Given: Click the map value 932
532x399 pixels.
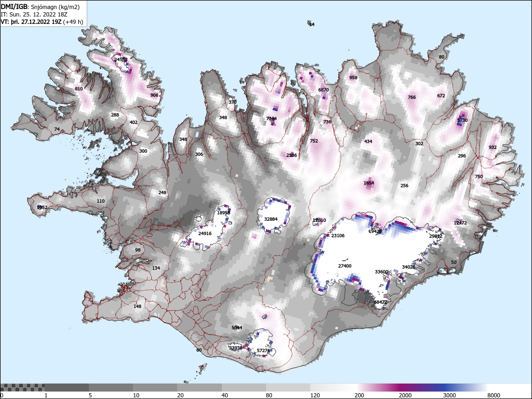Looking at the screenshot, I should (493, 147).
